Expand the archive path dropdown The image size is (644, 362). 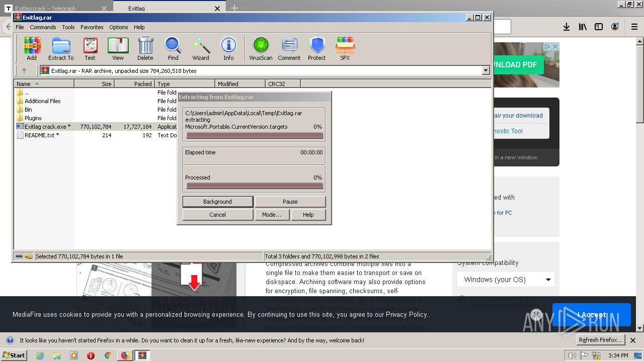click(486, 71)
